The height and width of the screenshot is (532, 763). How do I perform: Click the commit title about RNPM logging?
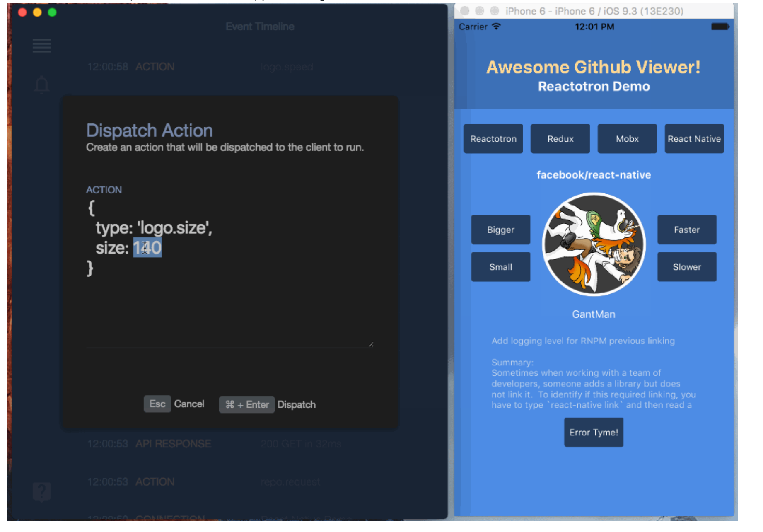[x=583, y=341]
